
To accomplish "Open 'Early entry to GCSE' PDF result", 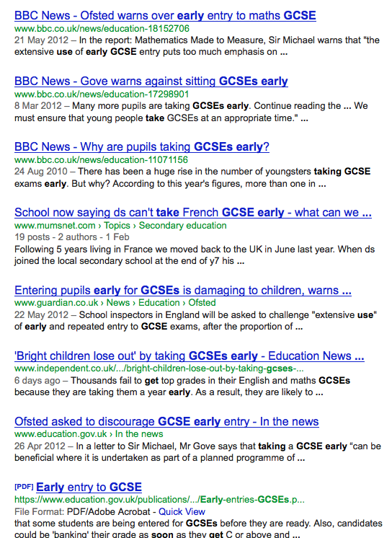I will point(89,488).
